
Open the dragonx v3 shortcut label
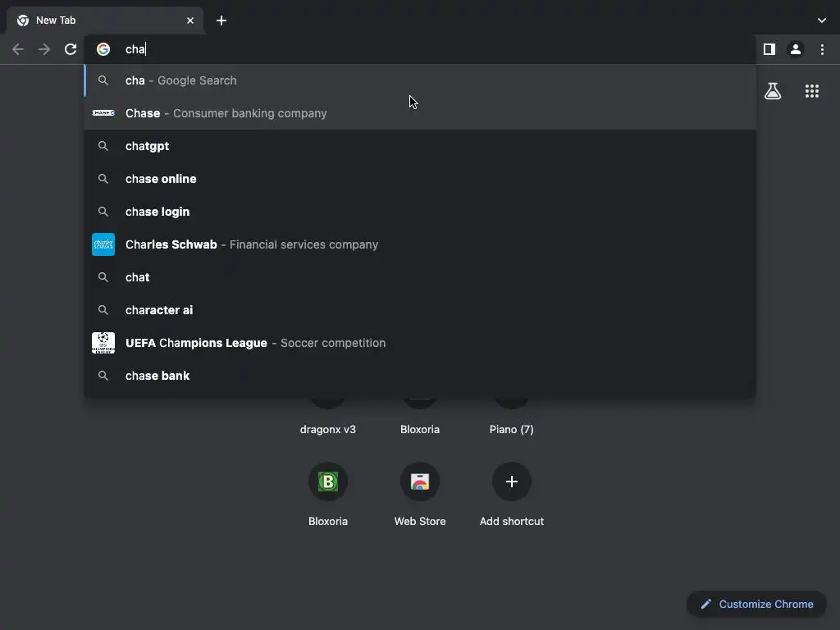[x=328, y=430]
